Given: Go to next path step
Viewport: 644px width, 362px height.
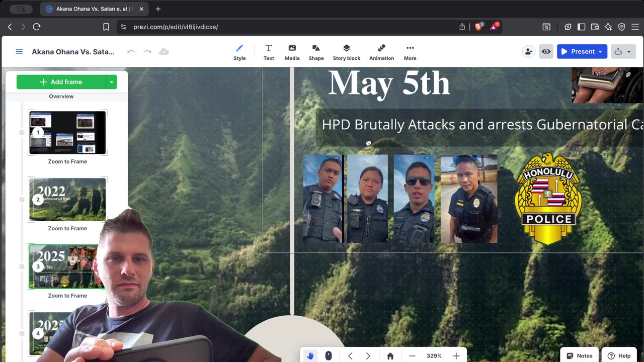Looking at the screenshot, I should [x=368, y=356].
